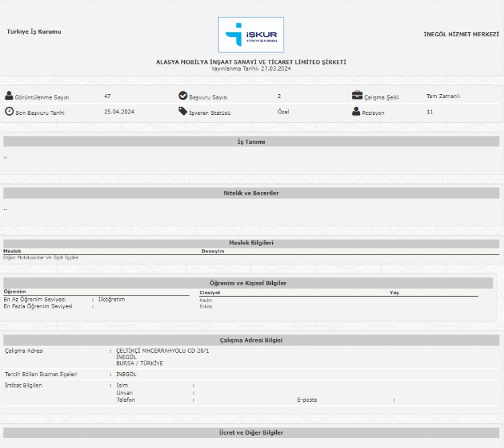Click the Öğrenim ve Kişisel Bilgiler header
Viewport: 504px width, 448px height.
248,283
